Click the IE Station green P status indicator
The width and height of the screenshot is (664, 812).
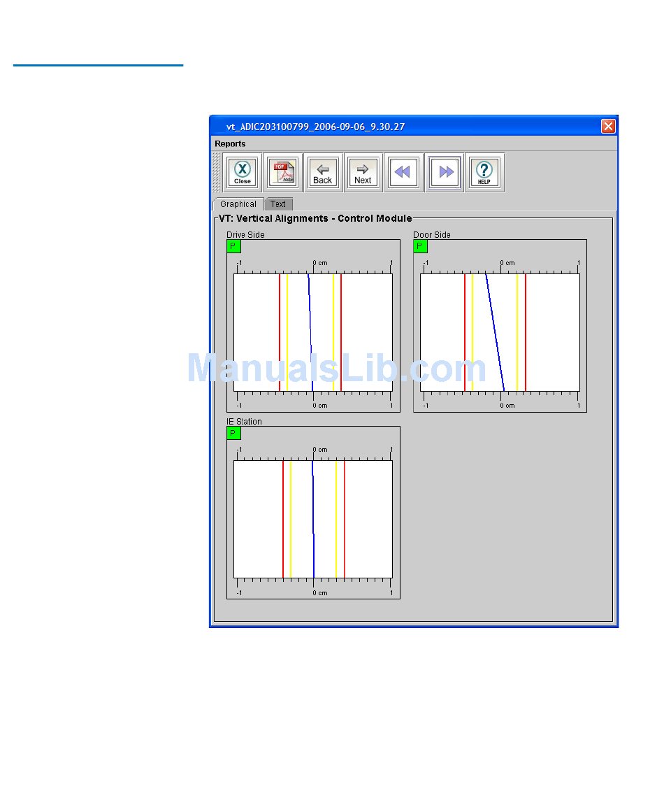(233, 433)
